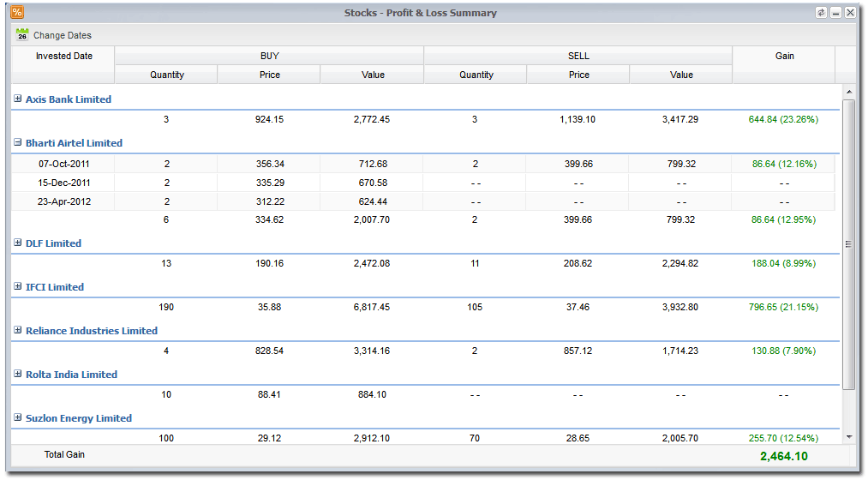
Task: Click BUY Quantity column header
Action: pyautogui.click(x=166, y=75)
